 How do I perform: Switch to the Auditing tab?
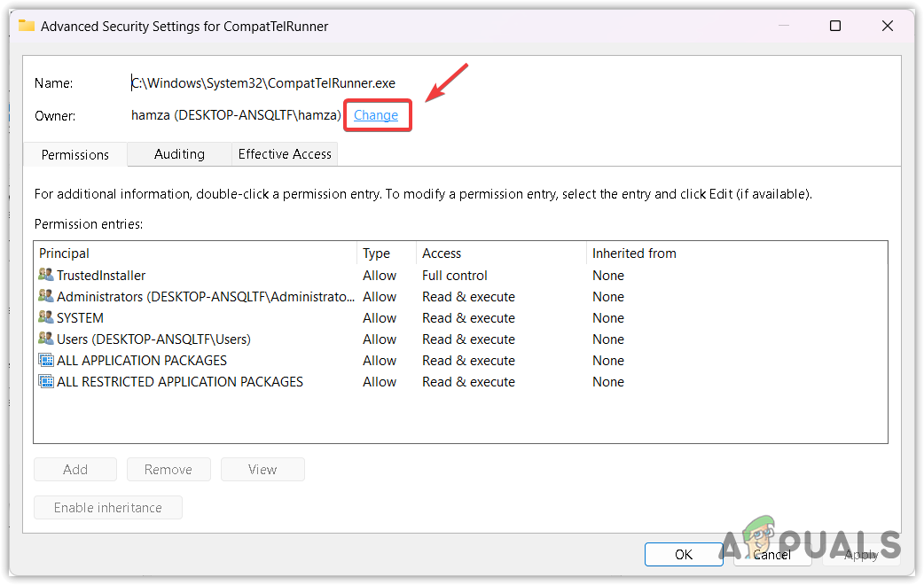pyautogui.click(x=179, y=154)
